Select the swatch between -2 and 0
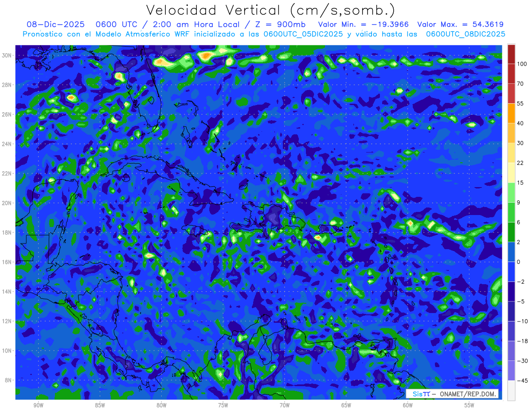 coord(511,271)
